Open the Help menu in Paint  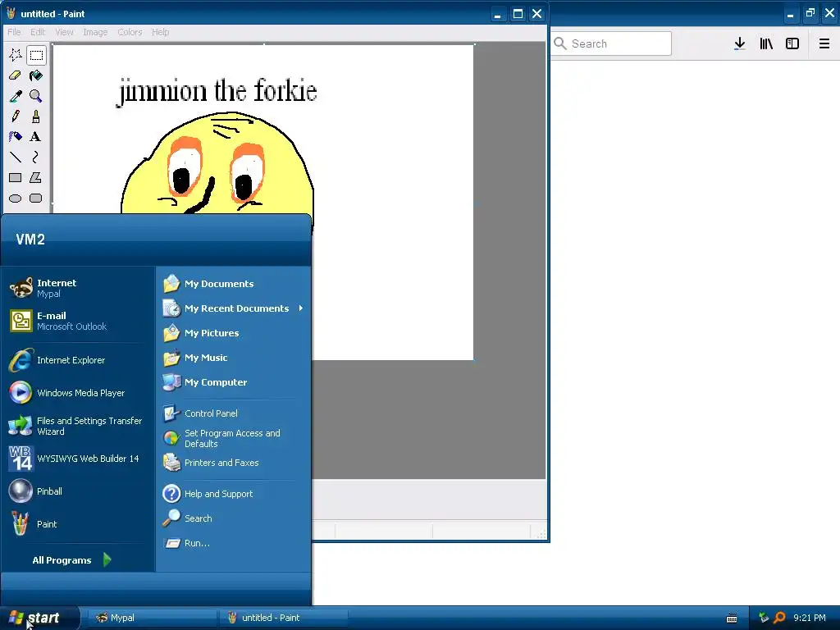160,32
